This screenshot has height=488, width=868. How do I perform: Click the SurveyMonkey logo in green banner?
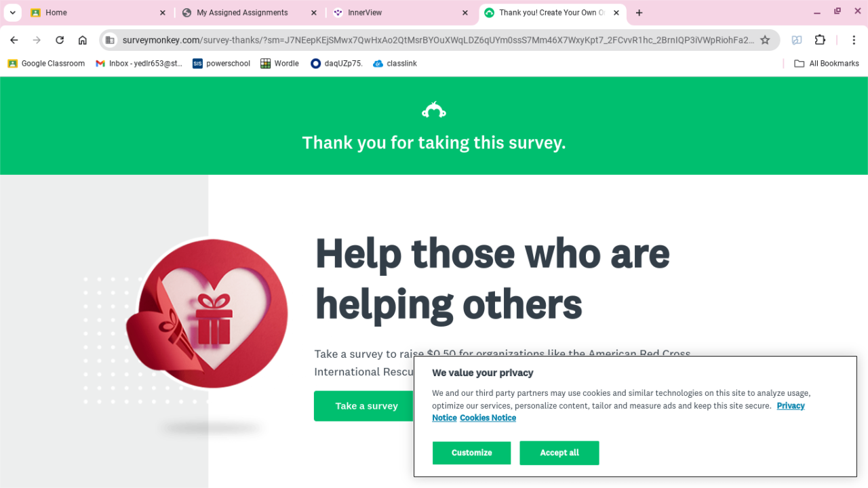[x=434, y=110]
